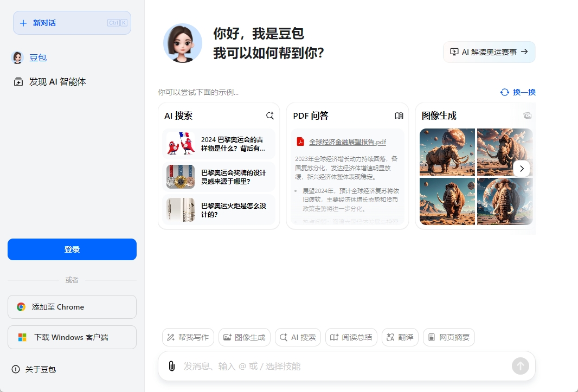This screenshot has height=392, width=578.
Task: Click the Olympic mascot thumbnail
Action: point(181,144)
